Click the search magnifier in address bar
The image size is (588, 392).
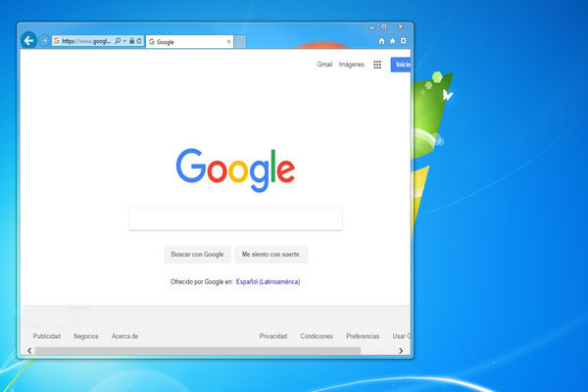click(118, 41)
